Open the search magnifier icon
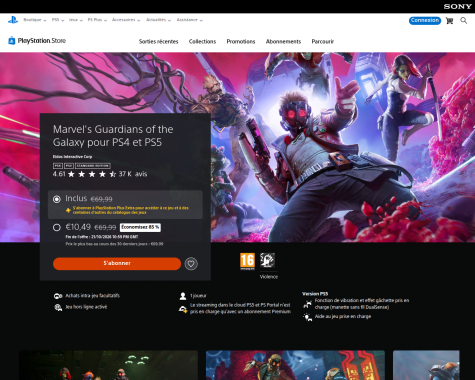Image resolution: width=475 pixels, height=380 pixels. coord(463,21)
